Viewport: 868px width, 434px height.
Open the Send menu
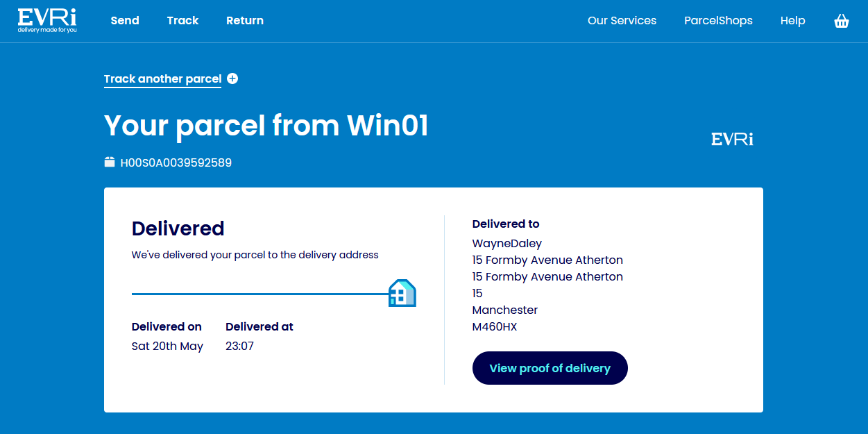click(x=125, y=21)
